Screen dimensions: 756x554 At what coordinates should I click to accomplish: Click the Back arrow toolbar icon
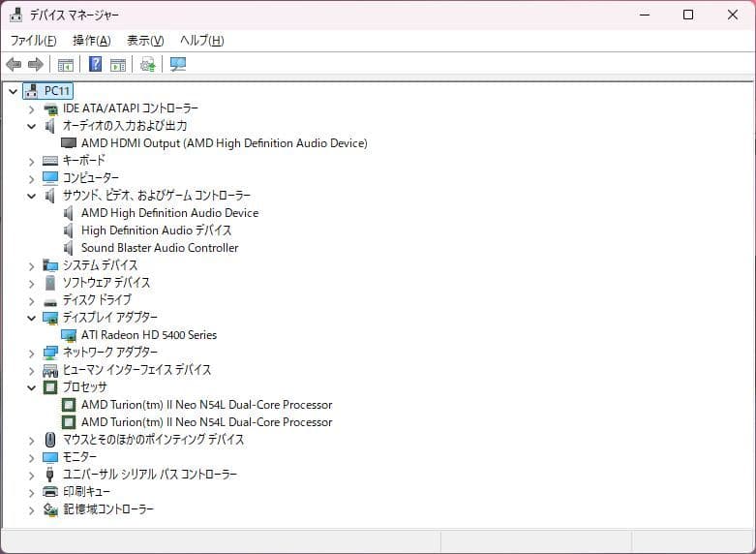pyautogui.click(x=14, y=64)
